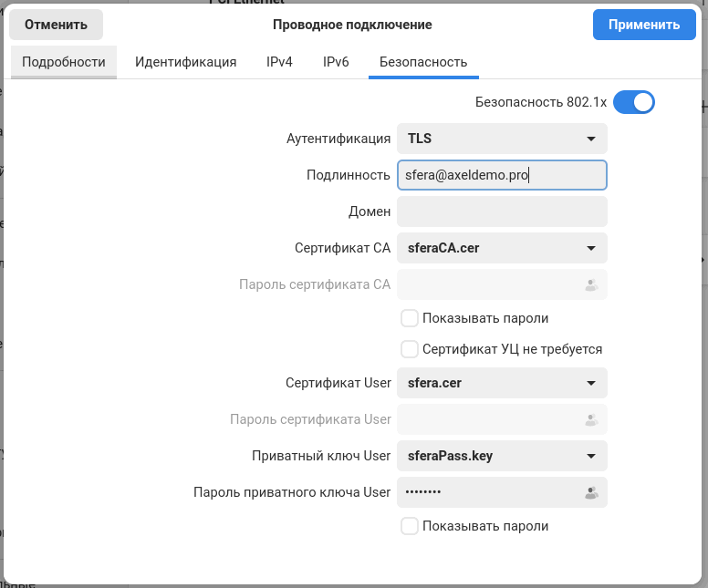Enable 'Сертификат УЦ не требуется' checkbox
This screenshot has width=708, height=588.
(x=410, y=349)
